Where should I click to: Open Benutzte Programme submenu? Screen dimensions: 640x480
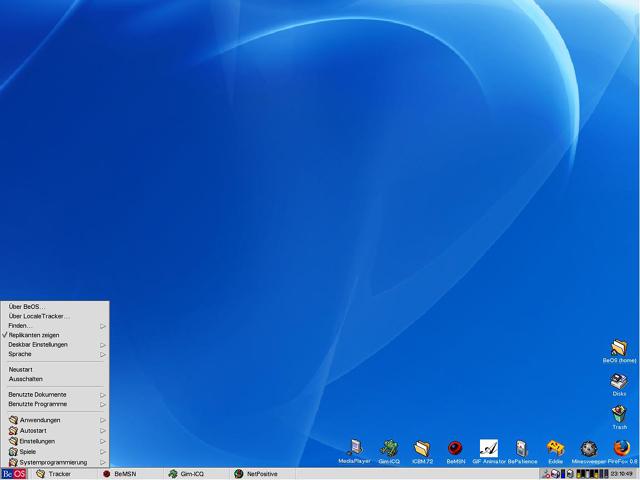[55, 404]
